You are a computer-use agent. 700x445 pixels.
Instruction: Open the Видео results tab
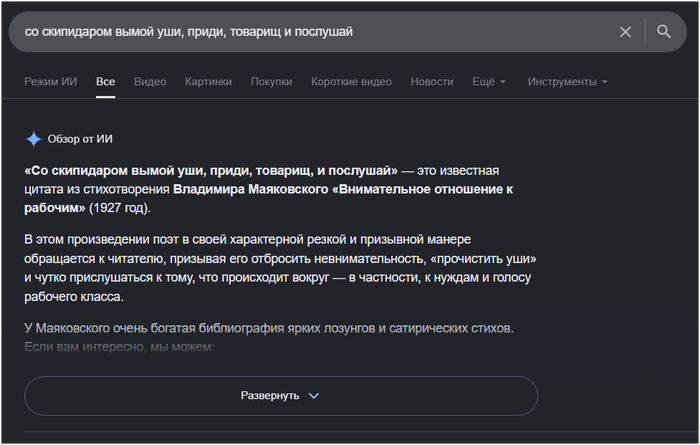point(150,82)
